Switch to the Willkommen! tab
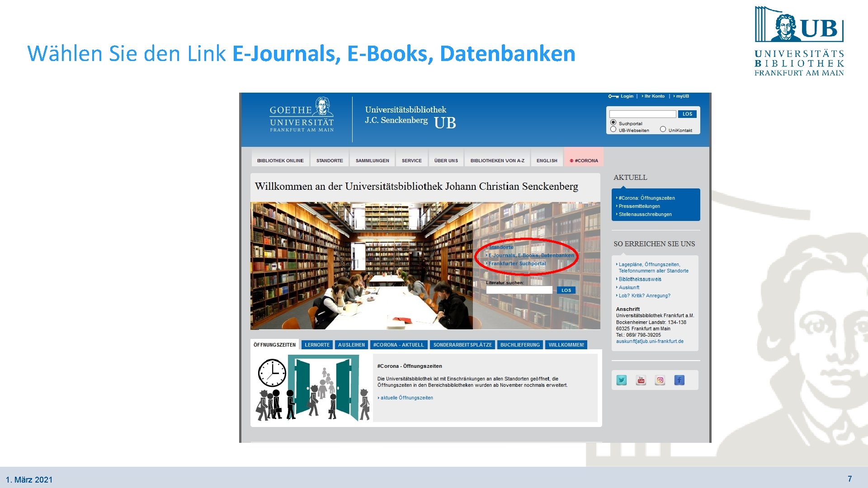Image resolution: width=868 pixels, height=488 pixels. [566, 345]
